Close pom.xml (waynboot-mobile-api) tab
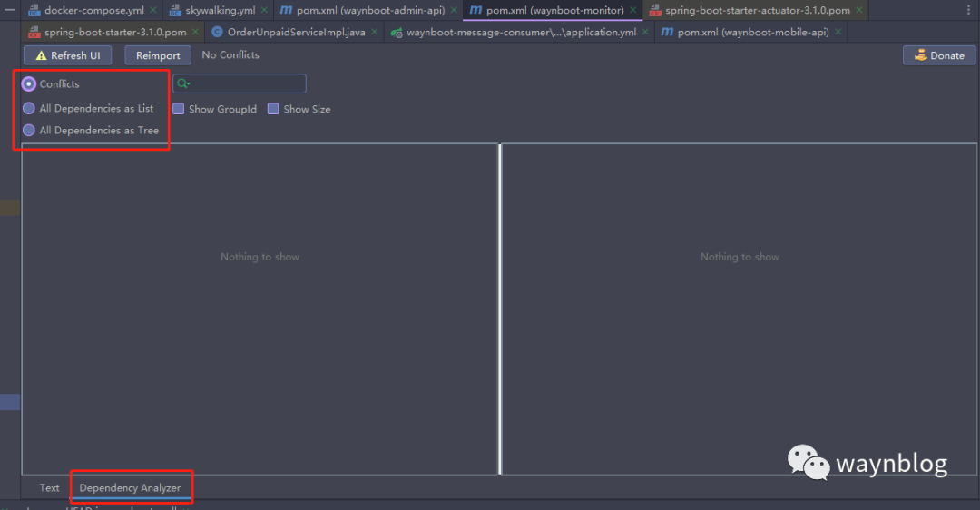This screenshot has height=510, width=980. [x=838, y=32]
